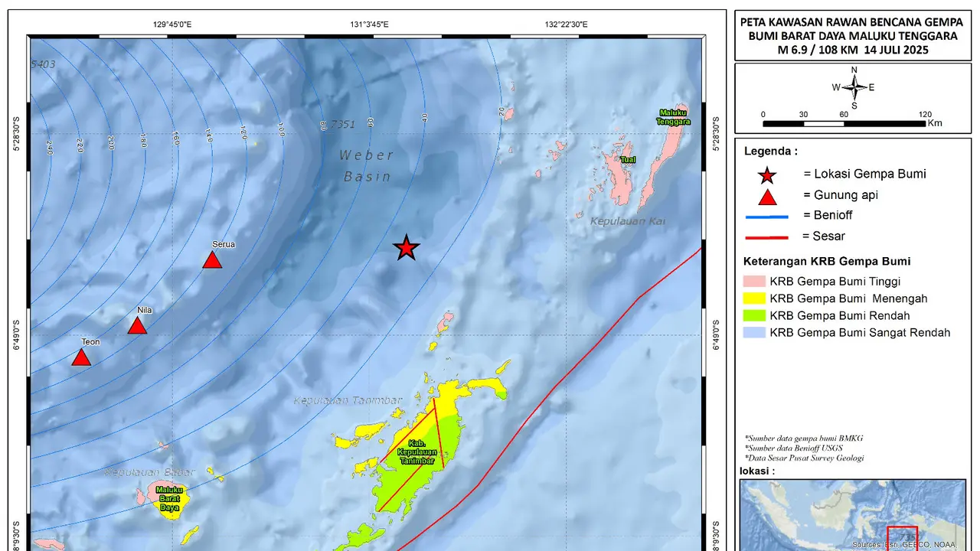The width and height of the screenshot is (980, 551).
Task: Click the Gunung api triangle legend symbol
Action: (766, 197)
